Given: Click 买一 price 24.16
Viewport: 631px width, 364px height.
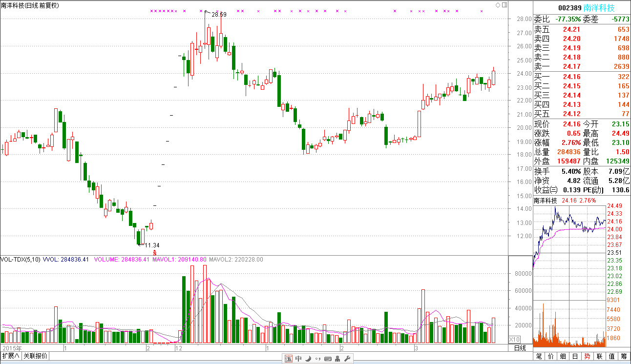Looking at the screenshot, I should coord(572,77).
